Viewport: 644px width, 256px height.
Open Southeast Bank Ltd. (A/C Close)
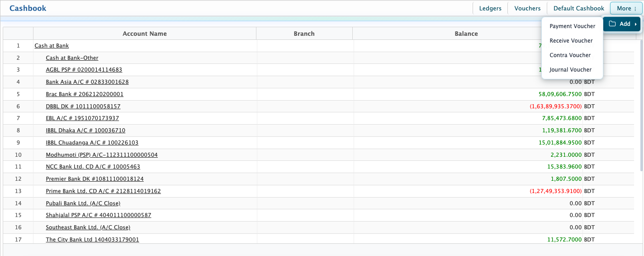click(x=88, y=227)
